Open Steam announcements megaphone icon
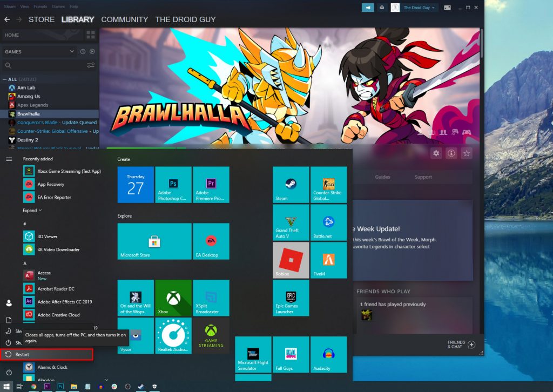This screenshot has width=553, height=392. click(368, 8)
